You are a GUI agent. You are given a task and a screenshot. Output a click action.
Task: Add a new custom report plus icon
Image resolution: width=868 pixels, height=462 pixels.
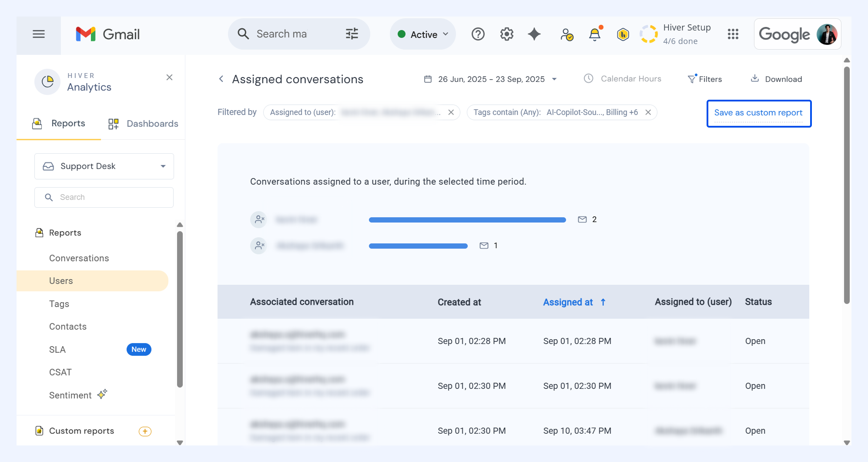click(x=145, y=431)
